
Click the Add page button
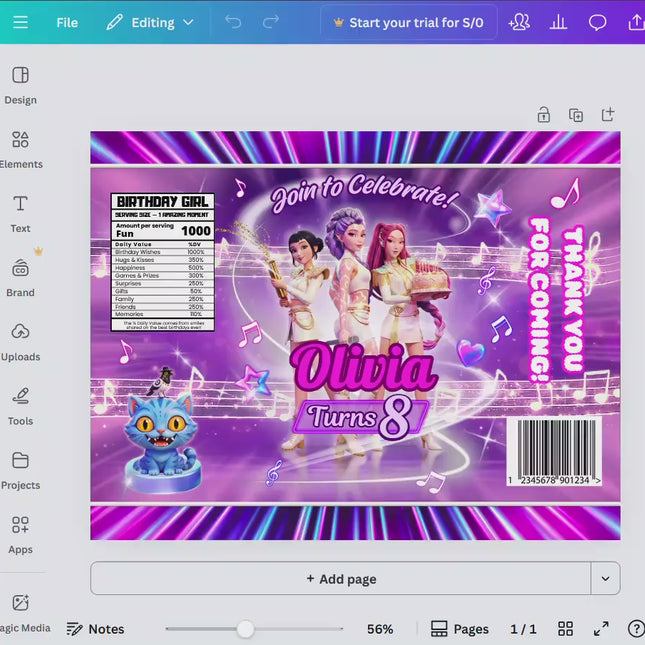(341, 578)
